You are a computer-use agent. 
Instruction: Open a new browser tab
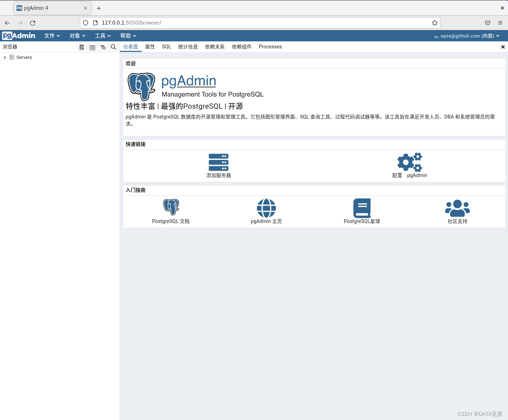click(99, 8)
